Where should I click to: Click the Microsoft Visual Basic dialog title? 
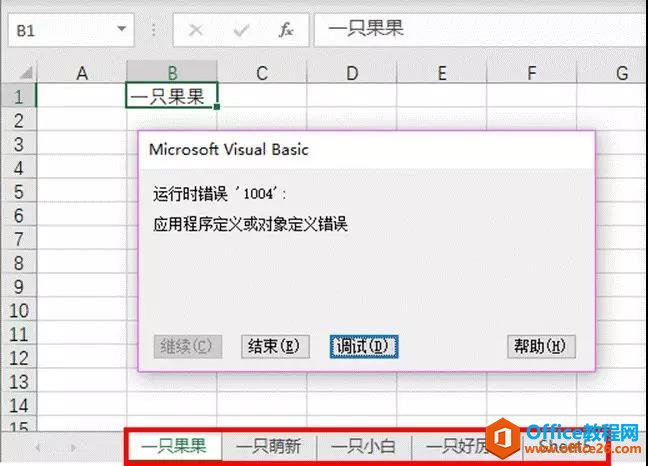coord(229,150)
